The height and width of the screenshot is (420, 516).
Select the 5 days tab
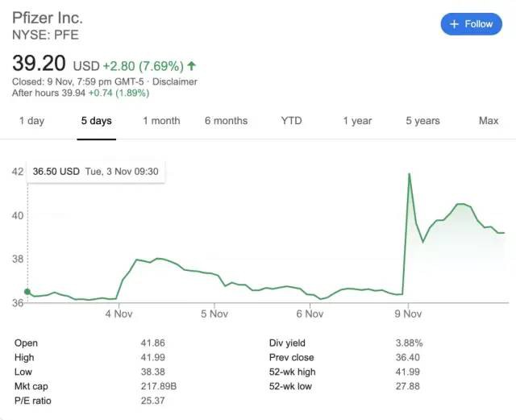click(97, 121)
